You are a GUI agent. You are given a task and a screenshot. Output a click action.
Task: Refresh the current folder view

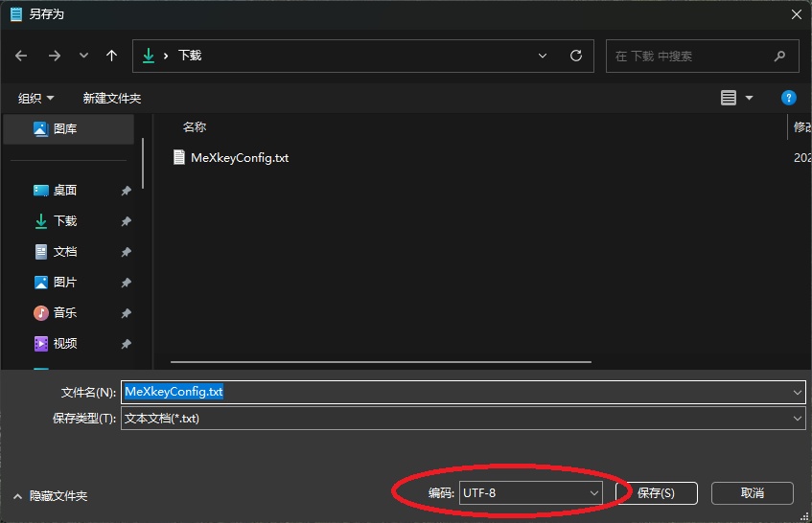tap(575, 56)
